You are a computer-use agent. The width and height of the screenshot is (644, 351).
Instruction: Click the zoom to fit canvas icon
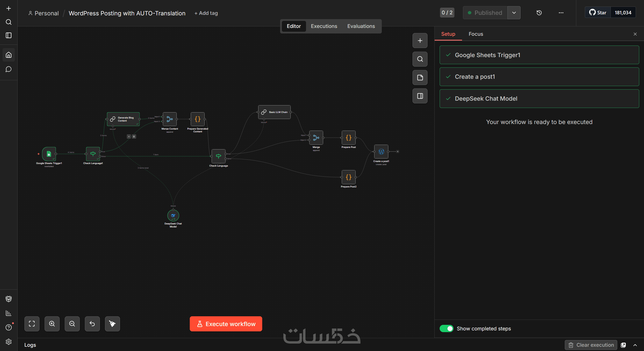tap(32, 324)
